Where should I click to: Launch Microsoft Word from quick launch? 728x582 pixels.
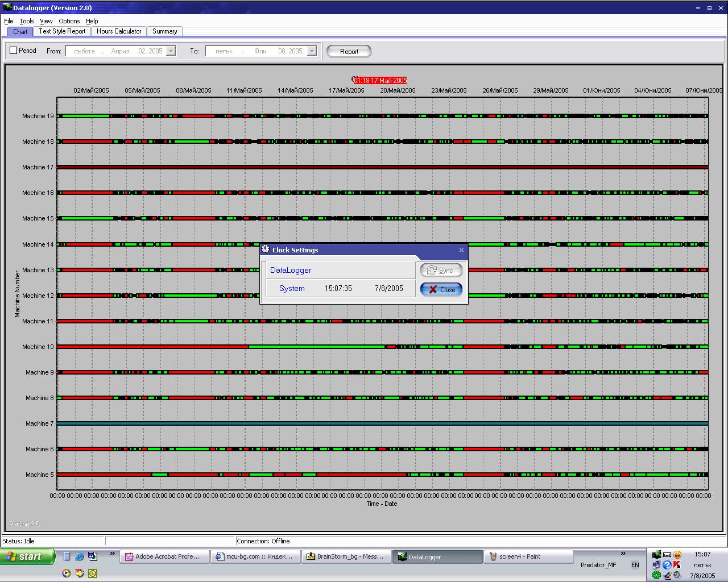pyautogui.click(x=93, y=556)
